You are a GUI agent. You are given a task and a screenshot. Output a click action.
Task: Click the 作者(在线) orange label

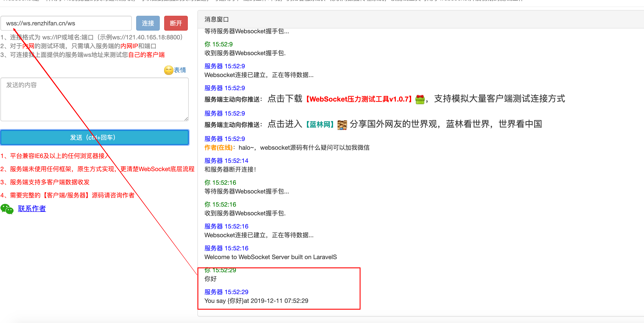click(x=218, y=147)
